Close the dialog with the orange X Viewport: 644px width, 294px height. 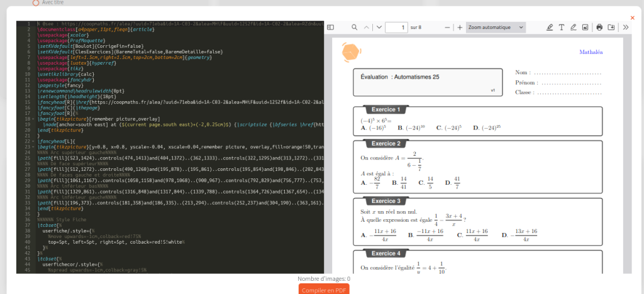632,18
